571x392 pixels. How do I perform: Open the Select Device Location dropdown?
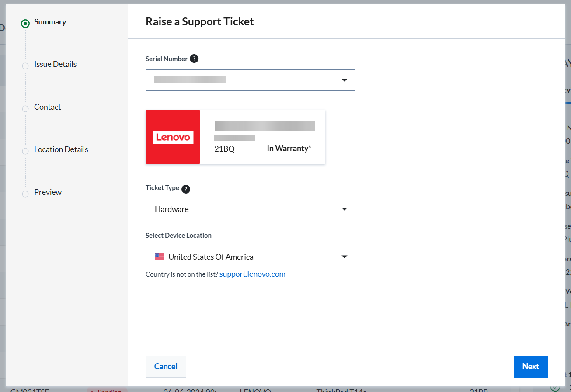(251, 257)
